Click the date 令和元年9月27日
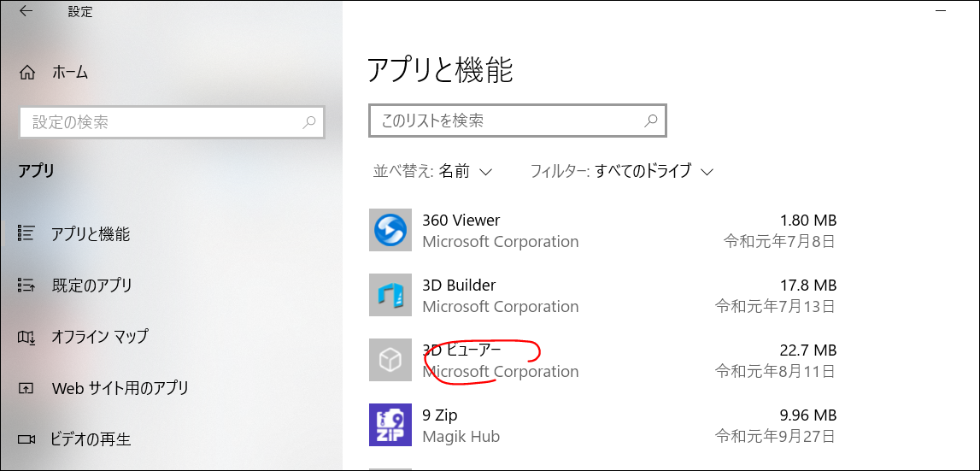980x471 pixels. 775,436
